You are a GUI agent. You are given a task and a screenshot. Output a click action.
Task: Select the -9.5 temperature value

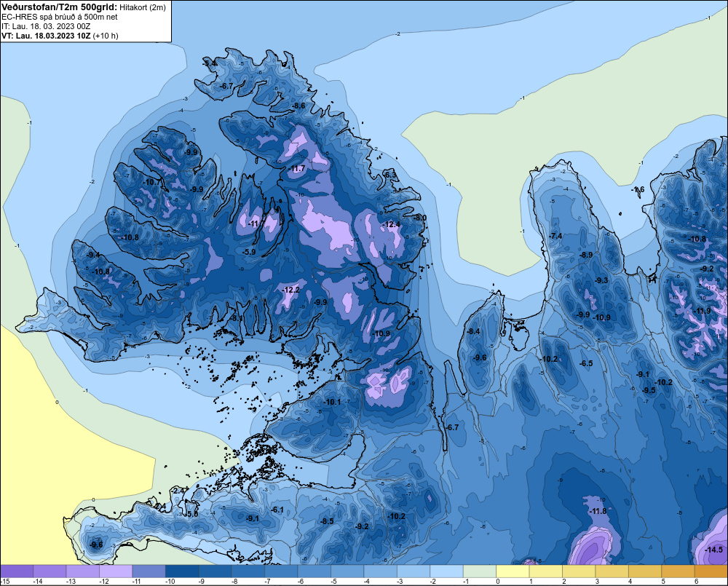pyautogui.click(x=649, y=390)
